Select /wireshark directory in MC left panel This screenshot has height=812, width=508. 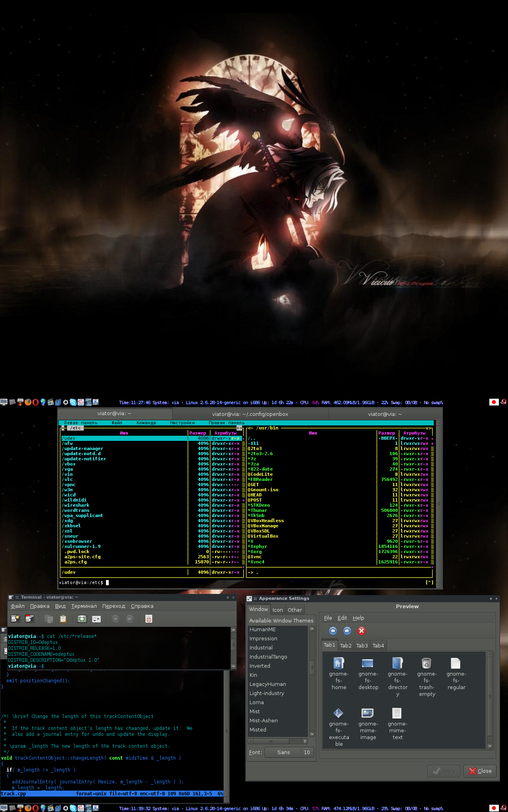[x=152, y=505]
